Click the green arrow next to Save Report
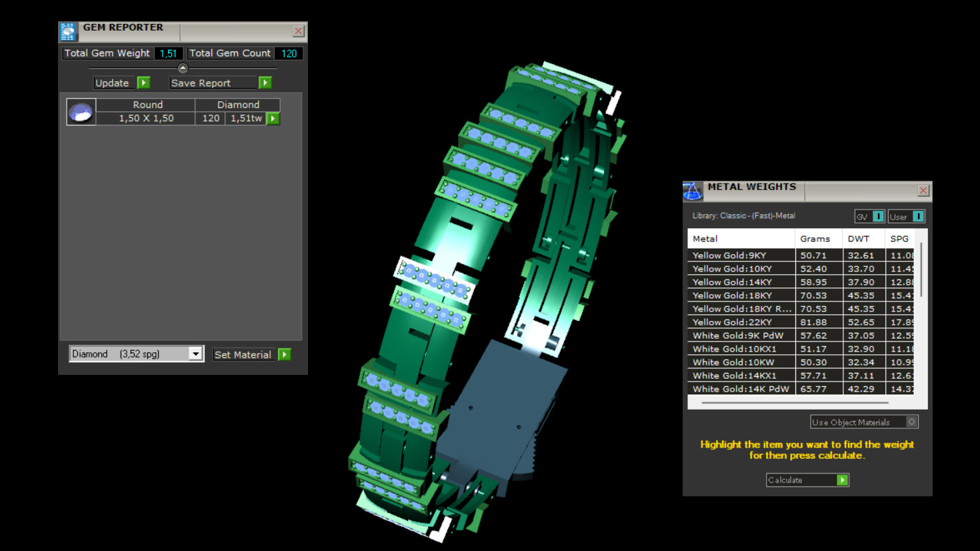 (265, 83)
